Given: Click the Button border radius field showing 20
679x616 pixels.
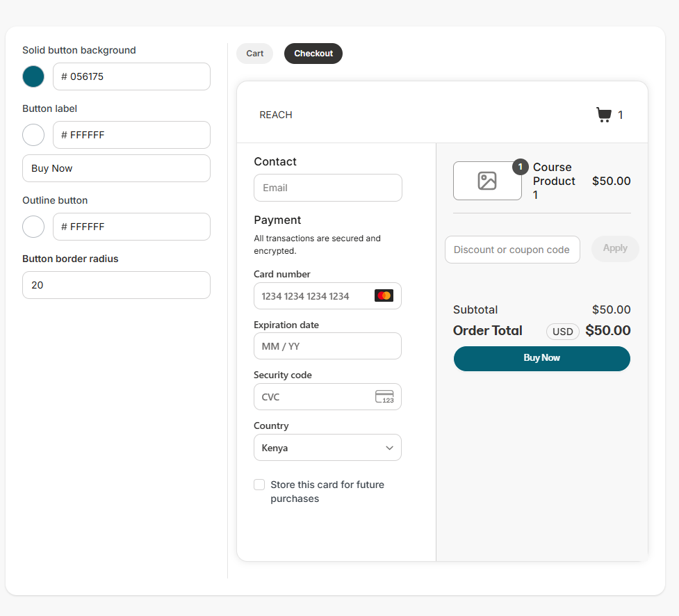Looking at the screenshot, I should [x=115, y=285].
